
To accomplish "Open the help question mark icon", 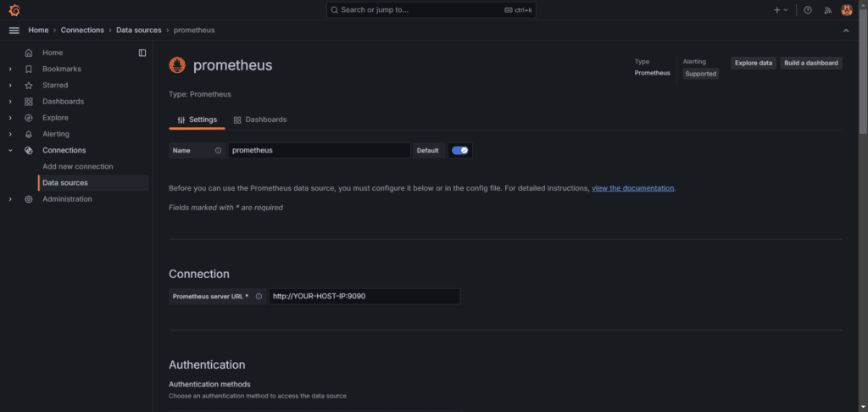I will [x=808, y=10].
